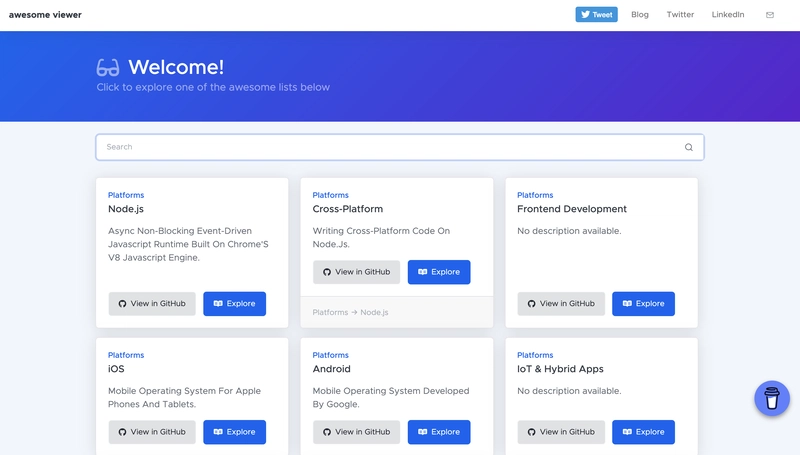Click Platforms label above Android
Screen dimensions: 800x455
point(331,355)
